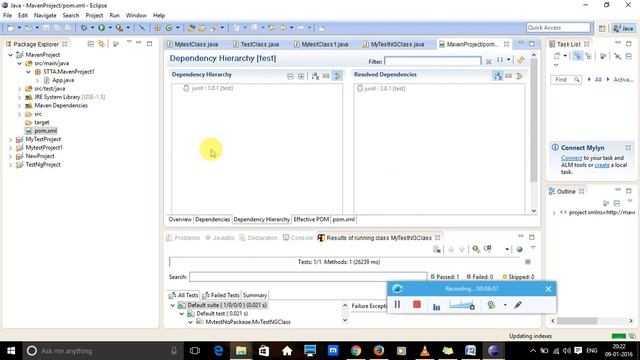Expand the src/test/java folder
Image resolution: width=640 pixels, height=360 pixels.
pyautogui.click(x=19, y=89)
